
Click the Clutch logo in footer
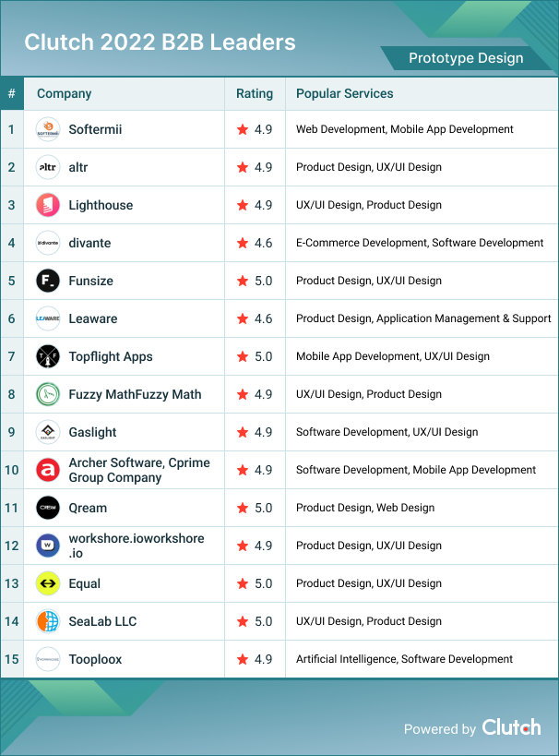[511, 727]
